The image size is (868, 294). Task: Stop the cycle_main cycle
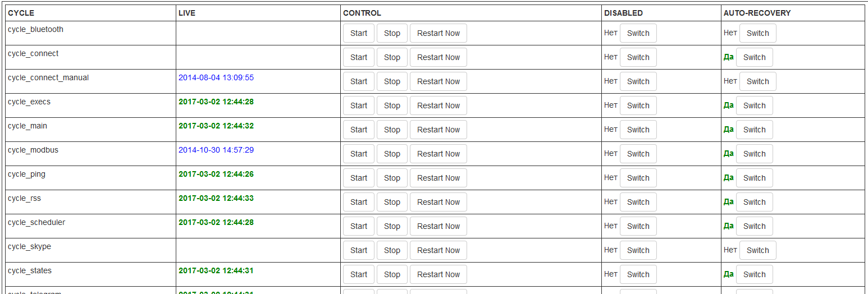point(392,130)
